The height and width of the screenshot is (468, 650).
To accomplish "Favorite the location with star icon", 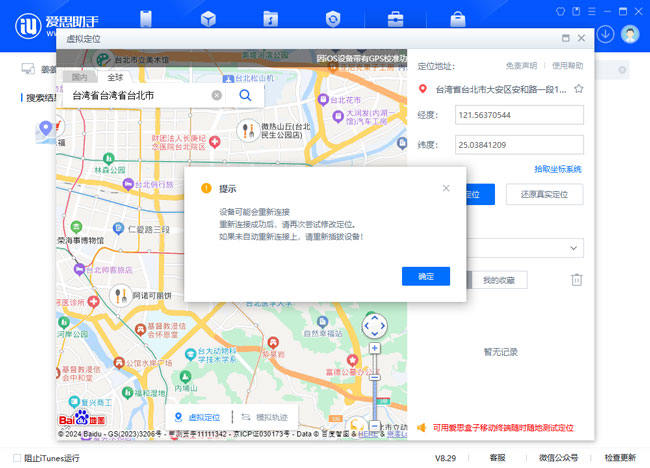I will coord(579,89).
